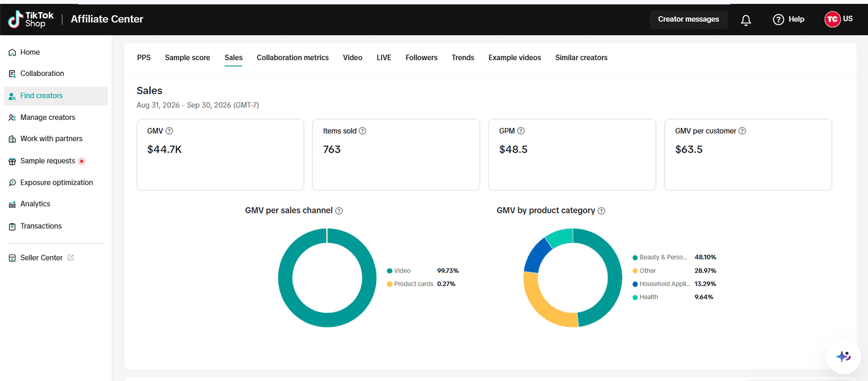868x381 pixels.
Task: Click the Seller Center store icon
Action: pyautogui.click(x=12, y=258)
